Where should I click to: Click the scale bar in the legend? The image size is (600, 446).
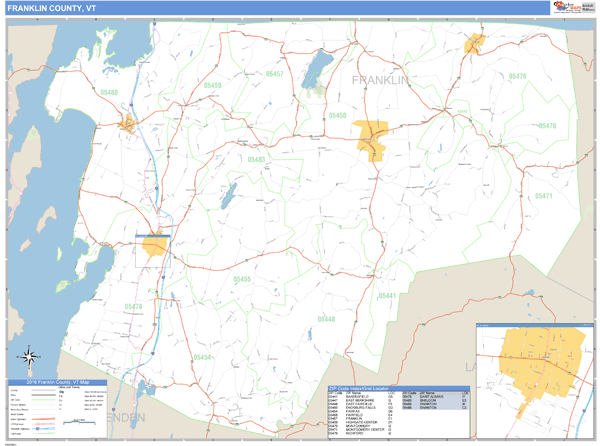click(x=79, y=422)
